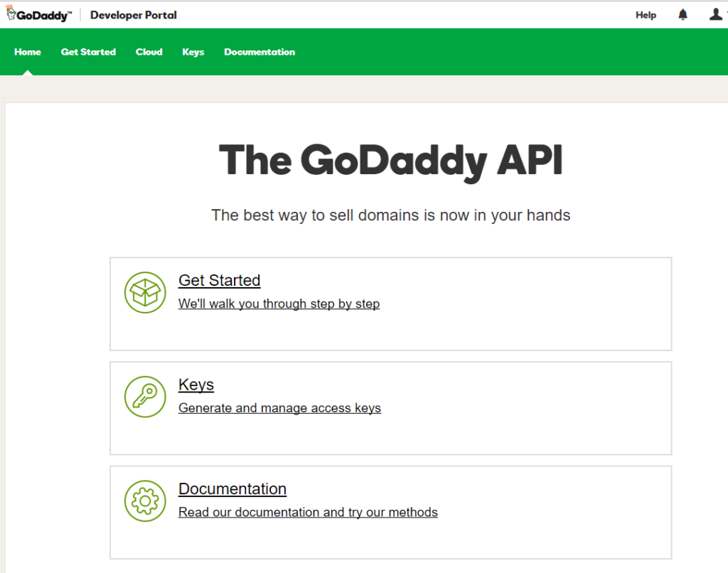Viewport: 728px width, 573px height.
Task: Open the Get Started card title link
Action: coord(219,280)
